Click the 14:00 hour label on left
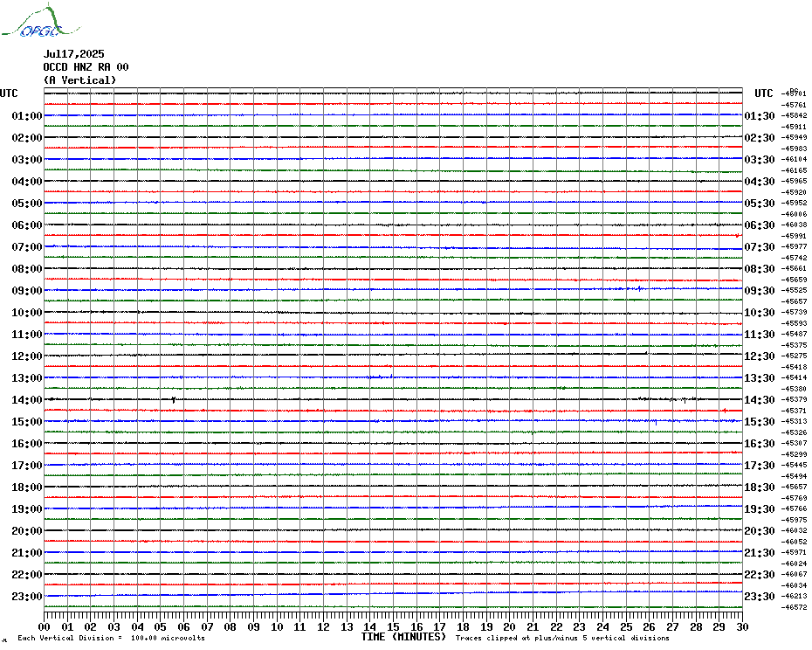 click(27, 399)
